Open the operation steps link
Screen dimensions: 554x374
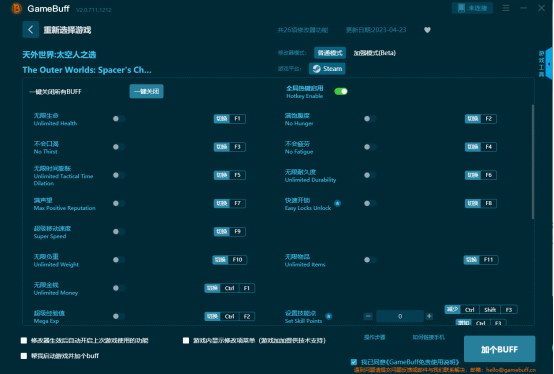click(x=375, y=337)
